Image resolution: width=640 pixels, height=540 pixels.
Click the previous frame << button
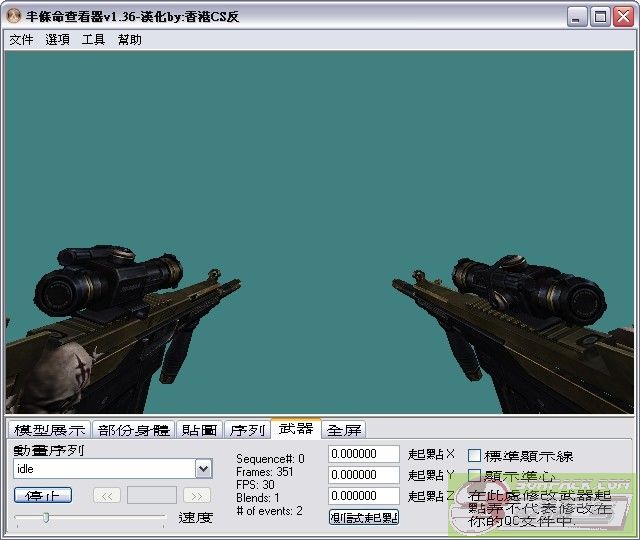tap(107, 495)
